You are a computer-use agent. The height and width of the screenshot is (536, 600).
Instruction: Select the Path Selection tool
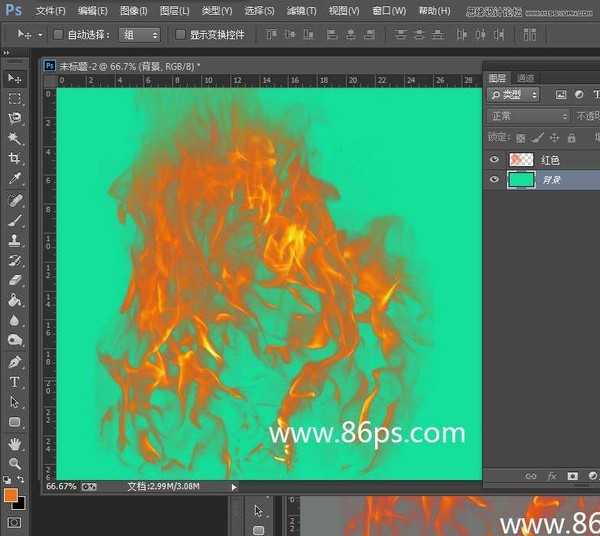pyautogui.click(x=15, y=402)
